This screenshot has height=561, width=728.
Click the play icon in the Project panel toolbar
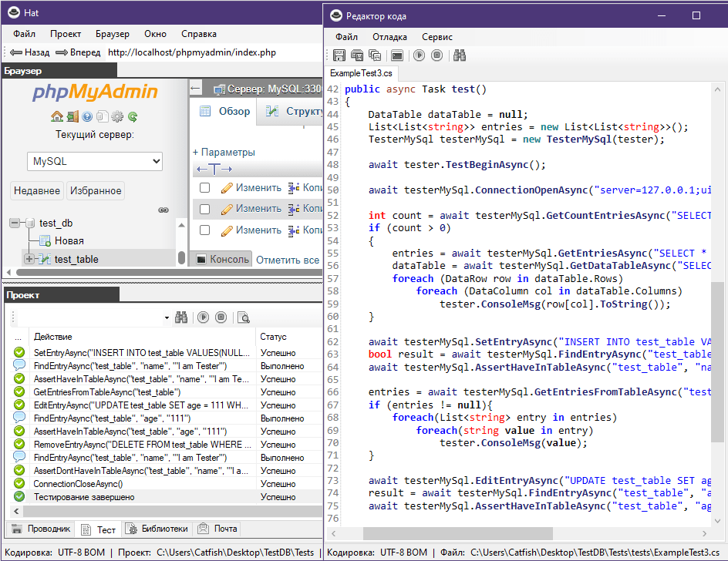203,317
